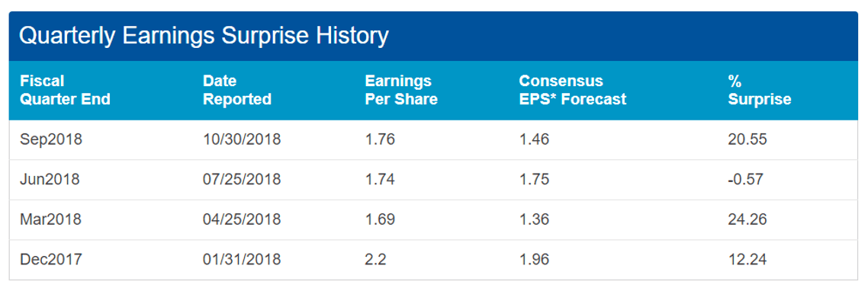Click the 1.76 earnings per share value
868x288 pixels.
380,139
